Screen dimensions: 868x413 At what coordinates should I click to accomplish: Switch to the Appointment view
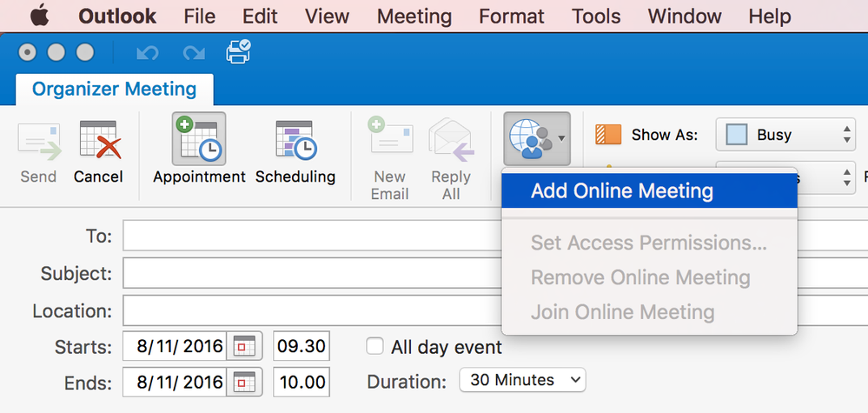199,139
